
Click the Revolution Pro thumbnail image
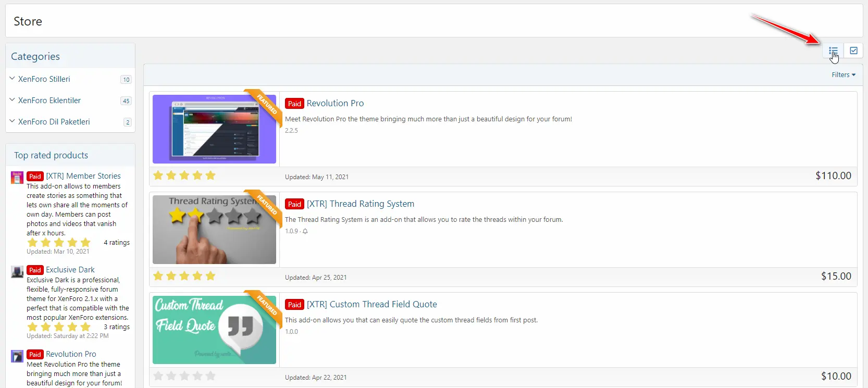[x=214, y=129]
